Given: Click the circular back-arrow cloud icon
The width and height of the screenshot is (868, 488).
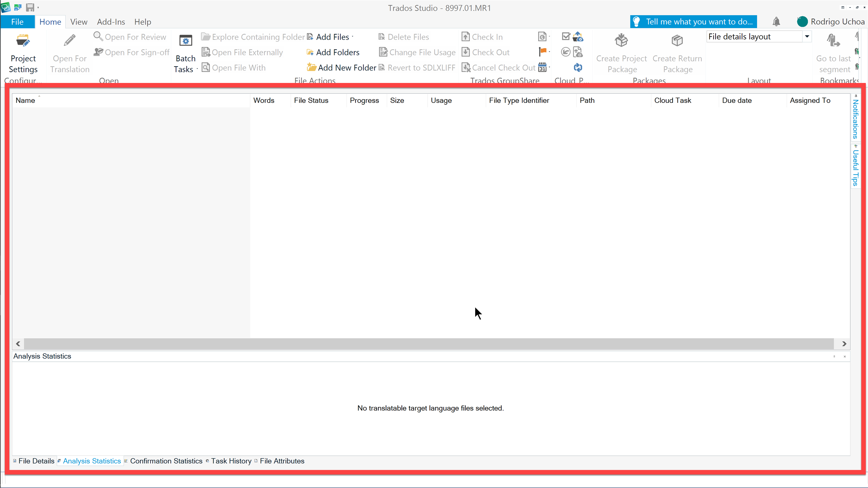Looking at the screenshot, I should 566,52.
